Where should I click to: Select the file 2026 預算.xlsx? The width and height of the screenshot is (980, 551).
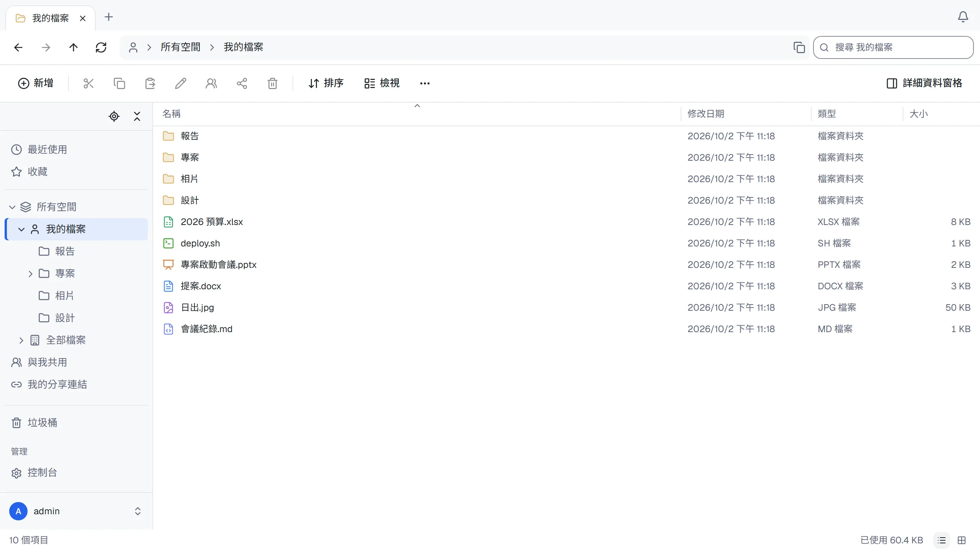(567, 222)
